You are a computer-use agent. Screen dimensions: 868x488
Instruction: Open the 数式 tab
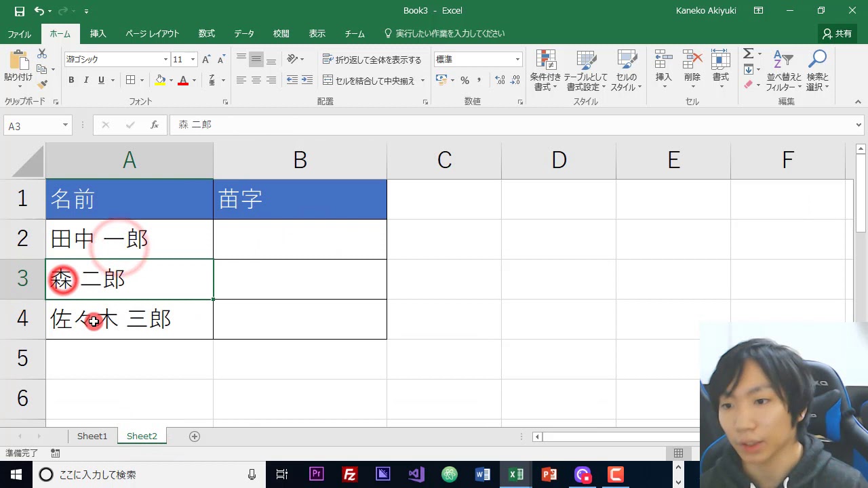point(207,34)
